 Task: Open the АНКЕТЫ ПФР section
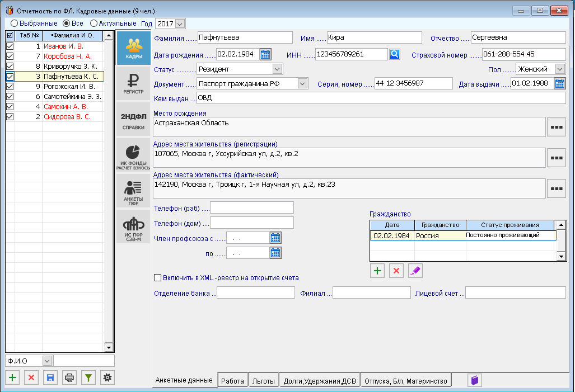coord(133,191)
